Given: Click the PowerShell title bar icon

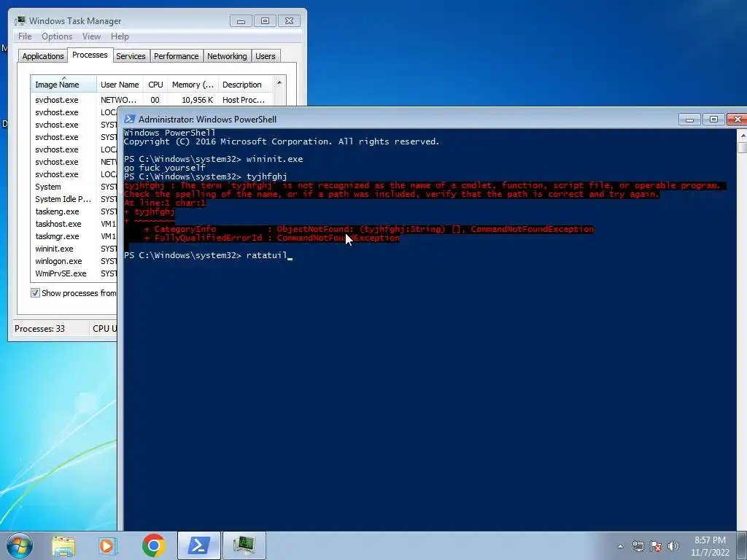Looking at the screenshot, I should tap(129, 119).
